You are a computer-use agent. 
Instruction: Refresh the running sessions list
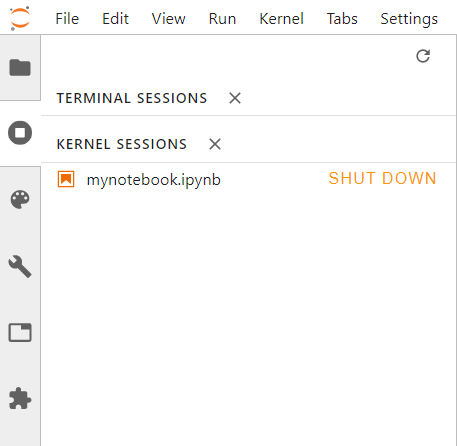pos(423,56)
